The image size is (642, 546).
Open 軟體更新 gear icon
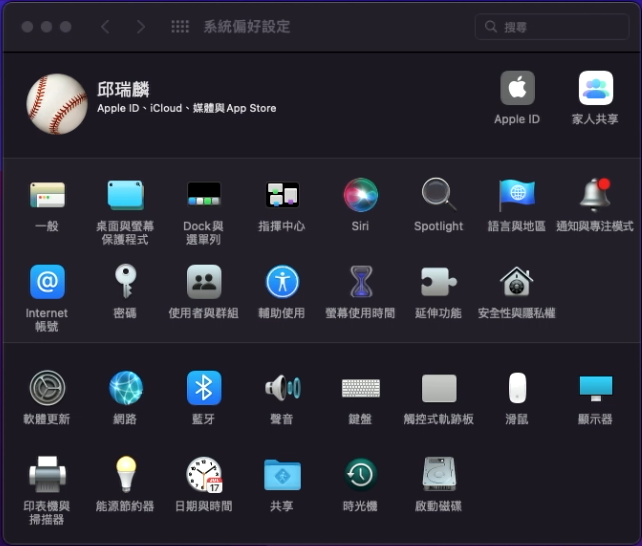47,388
